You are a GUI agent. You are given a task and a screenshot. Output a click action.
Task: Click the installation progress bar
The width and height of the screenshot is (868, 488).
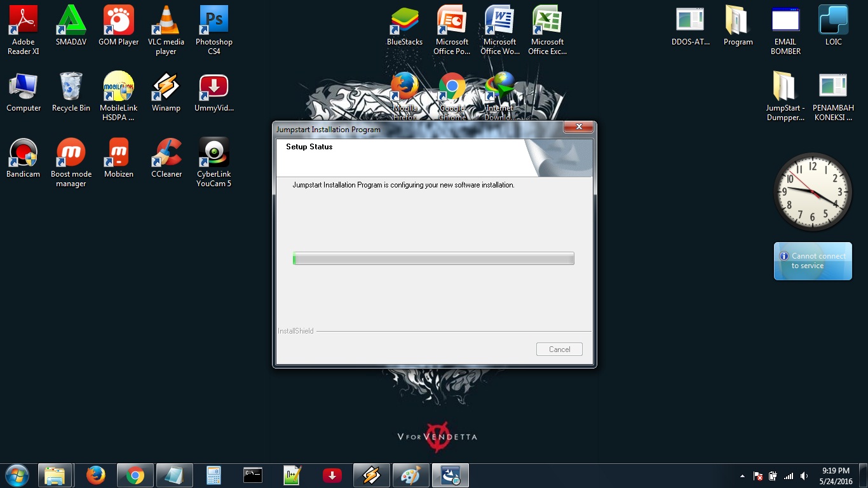433,259
